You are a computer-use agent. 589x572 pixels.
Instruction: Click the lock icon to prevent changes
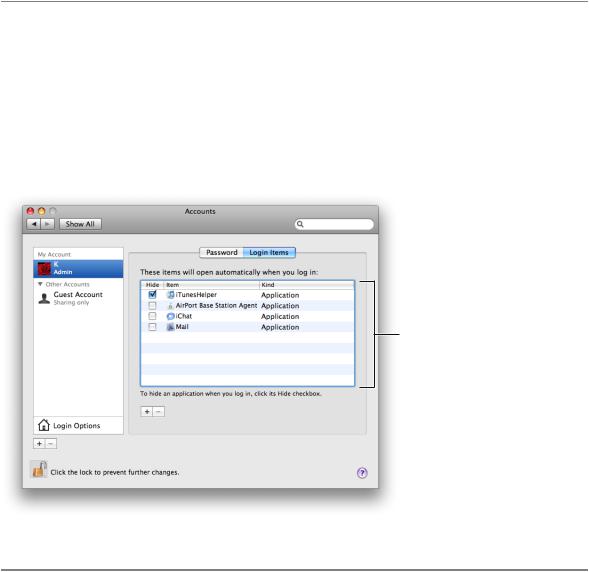[39, 469]
